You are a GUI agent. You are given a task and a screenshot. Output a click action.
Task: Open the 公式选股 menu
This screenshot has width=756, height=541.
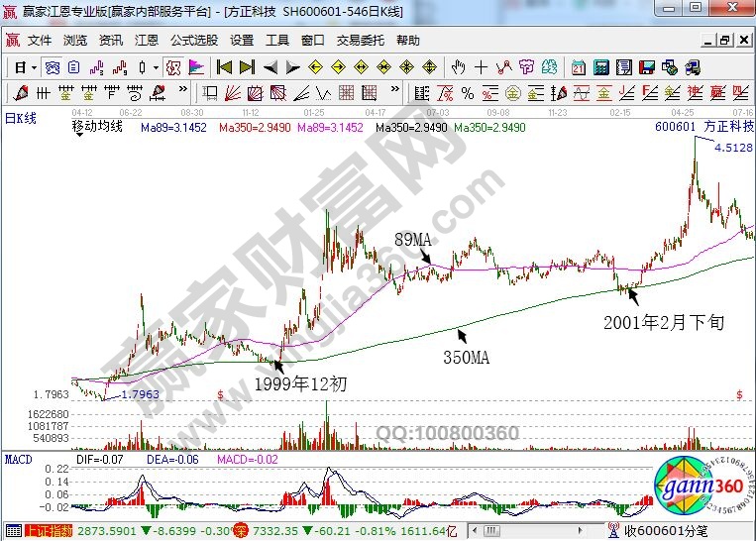coord(193,41)
